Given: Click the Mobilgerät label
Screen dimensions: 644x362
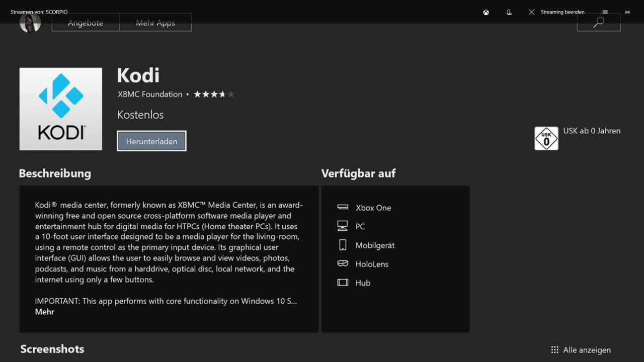Looking at the screenshot, I should [375, 245].
